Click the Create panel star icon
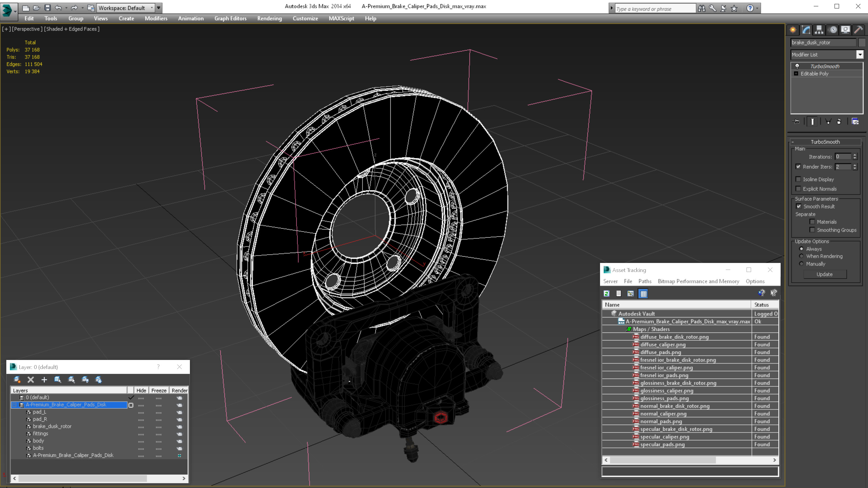The width and height of the screenshot is (868, 488). [x=793, y=30]
